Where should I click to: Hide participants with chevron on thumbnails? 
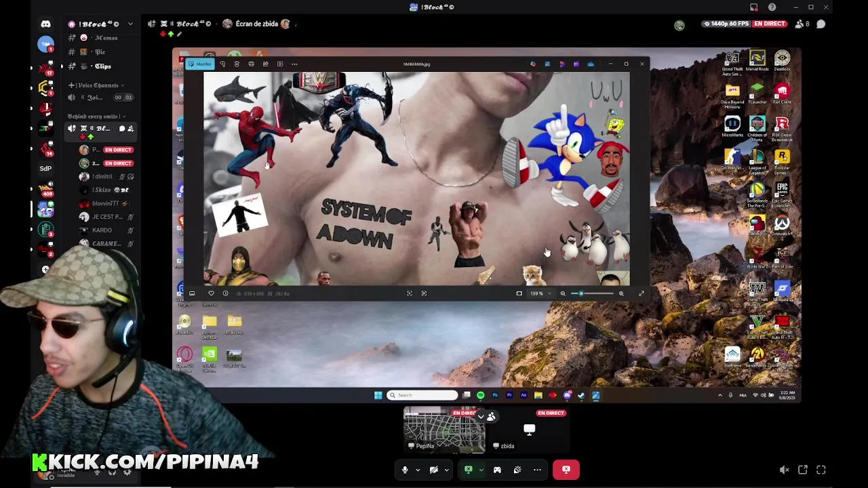point(481,416)
